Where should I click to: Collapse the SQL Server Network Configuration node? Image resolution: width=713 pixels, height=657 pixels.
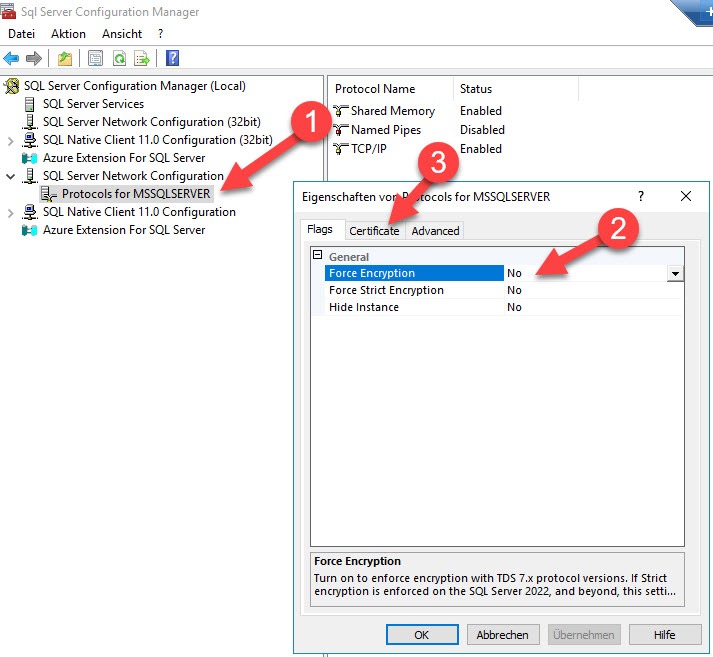click(11, 176)
